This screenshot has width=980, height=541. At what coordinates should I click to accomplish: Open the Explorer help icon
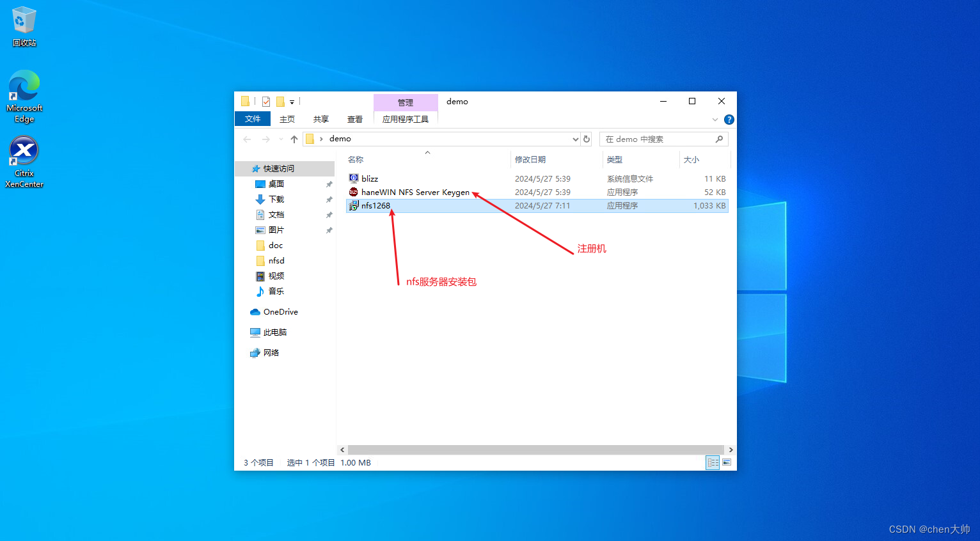pyautogui.click(x=729, y=120)
